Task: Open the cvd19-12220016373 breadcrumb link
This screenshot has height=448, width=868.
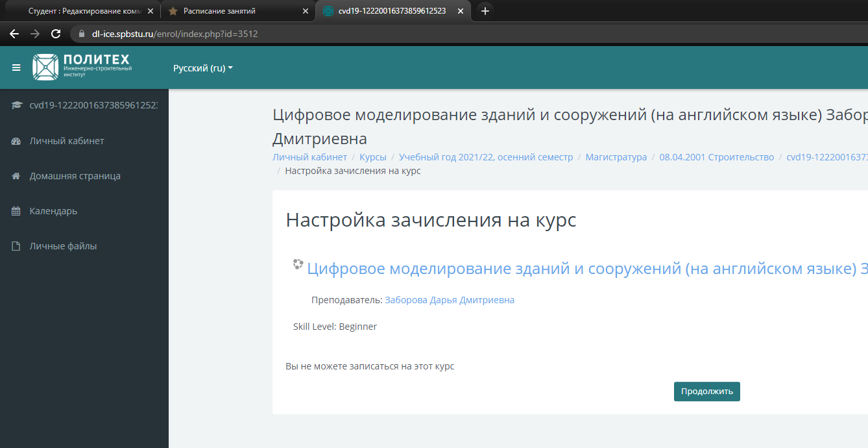Action: click(x=827, y=157)
